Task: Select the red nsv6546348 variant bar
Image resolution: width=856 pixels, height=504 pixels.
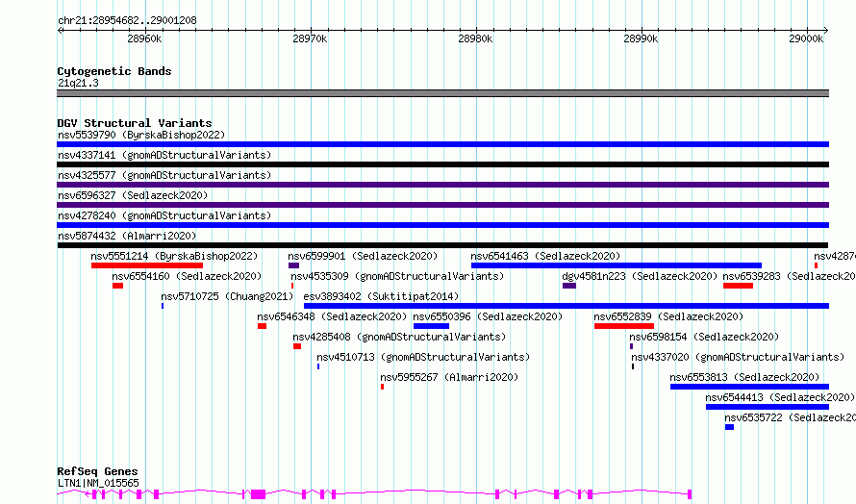Action: click(x=262, y=326)
